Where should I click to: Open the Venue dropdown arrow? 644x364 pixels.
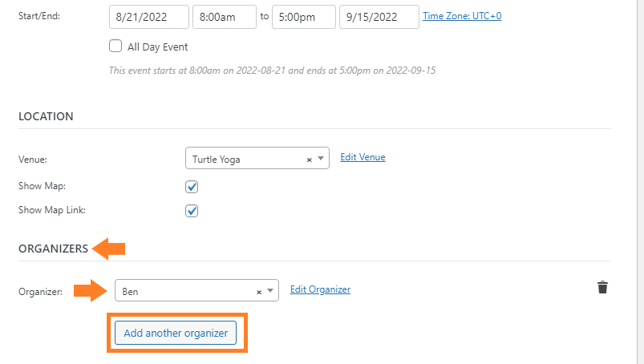321,159
